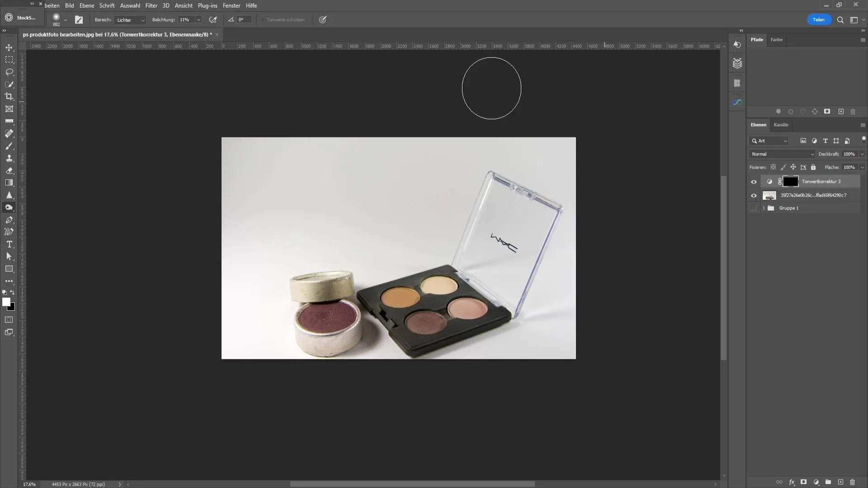Click the Belichtung value field
Screen dimensions: 868x488
point(186,20)
